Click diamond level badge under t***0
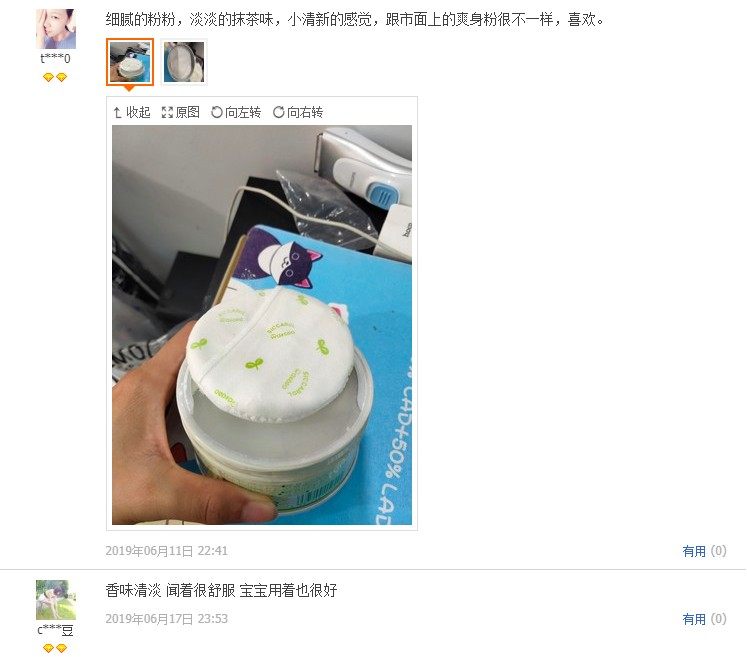This screenshot has height=657, width=747. 55,77
